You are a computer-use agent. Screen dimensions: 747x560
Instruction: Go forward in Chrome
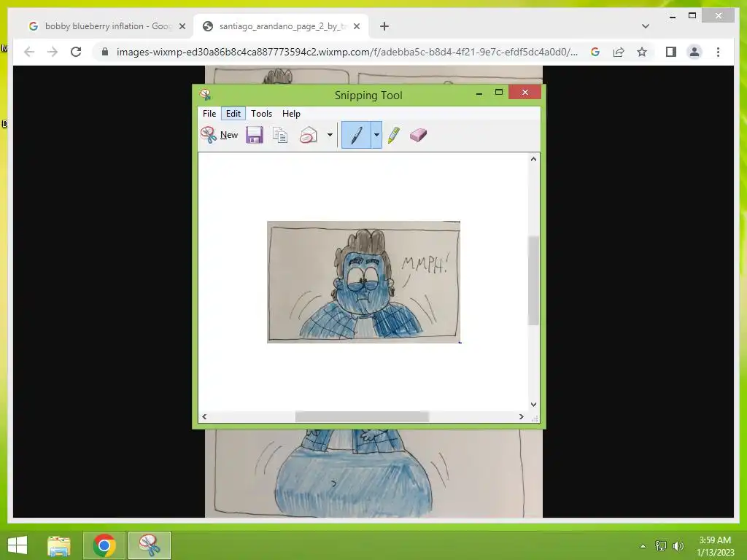pos(53,52)
